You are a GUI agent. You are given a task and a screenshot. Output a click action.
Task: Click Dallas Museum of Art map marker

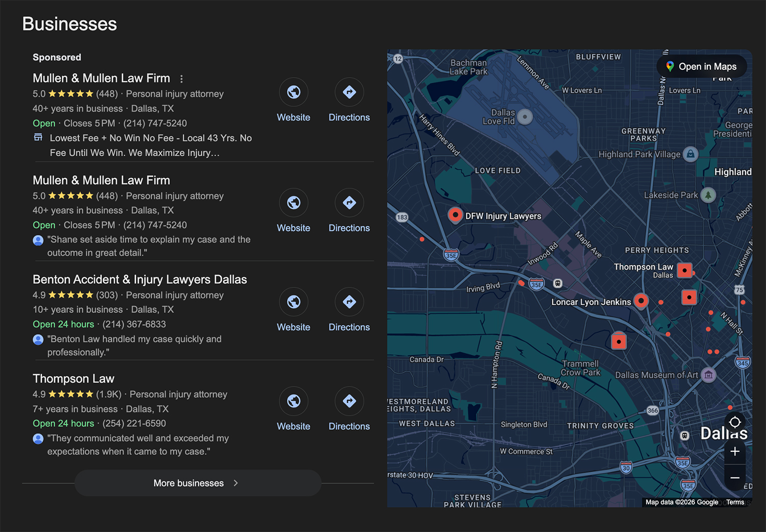tap(708, 375)
